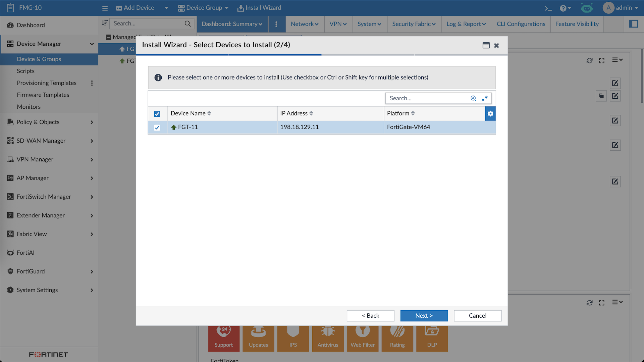Uncheck the FGT-11 device checkbox

(157, 127)
